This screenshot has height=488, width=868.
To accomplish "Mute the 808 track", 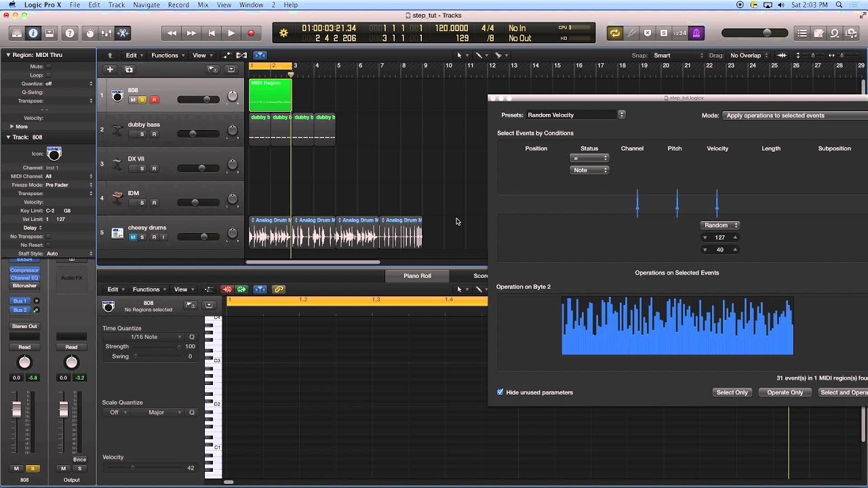I will (132, 100).
